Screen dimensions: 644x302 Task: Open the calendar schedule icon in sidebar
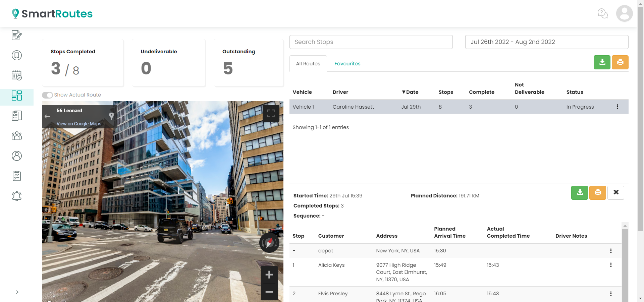click(17, 75)
